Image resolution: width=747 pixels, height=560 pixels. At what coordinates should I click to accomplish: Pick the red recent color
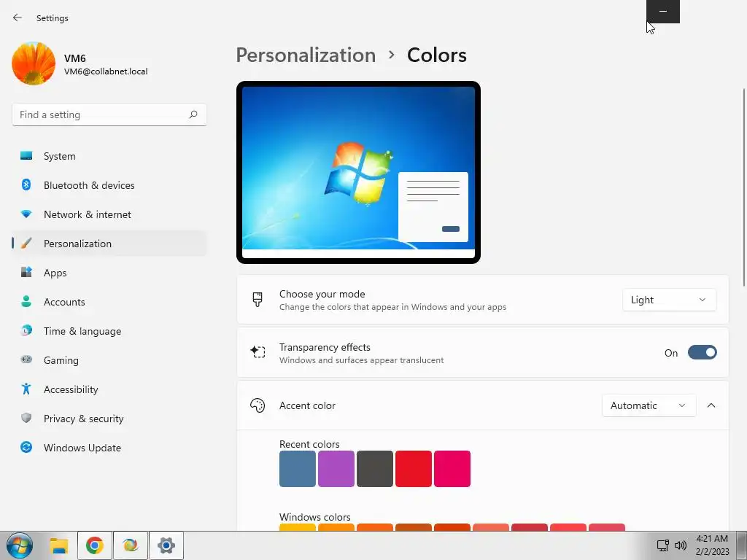[x=414, y=469]
